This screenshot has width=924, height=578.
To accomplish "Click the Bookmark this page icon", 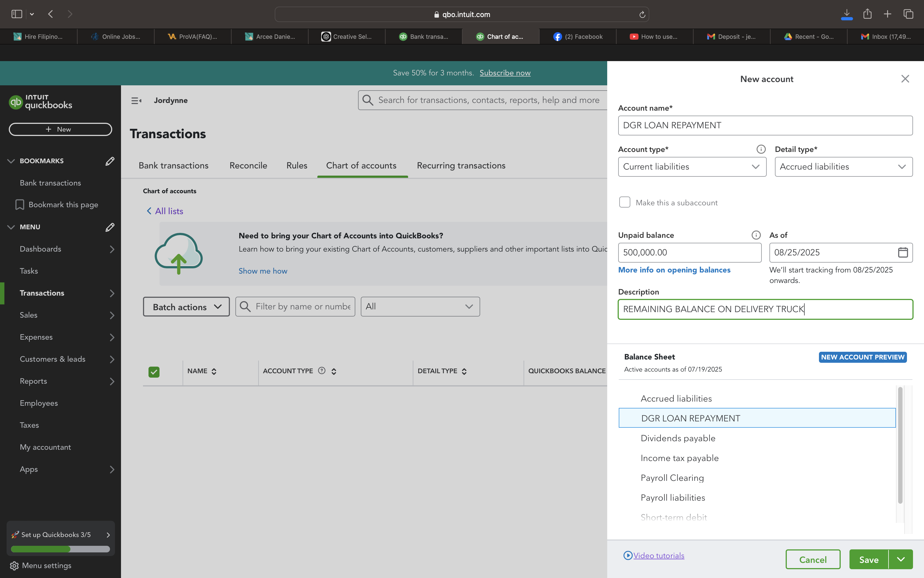I will (20, 205).
